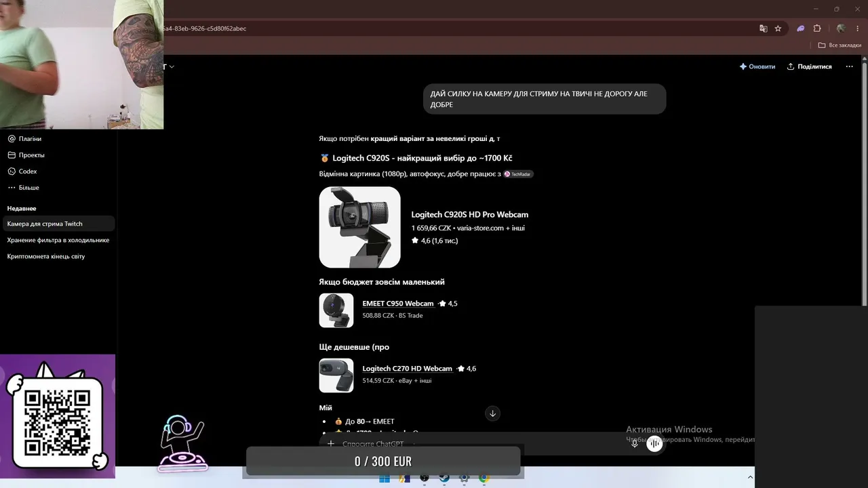Click the user message about a Twitch camera

(545, 99)
